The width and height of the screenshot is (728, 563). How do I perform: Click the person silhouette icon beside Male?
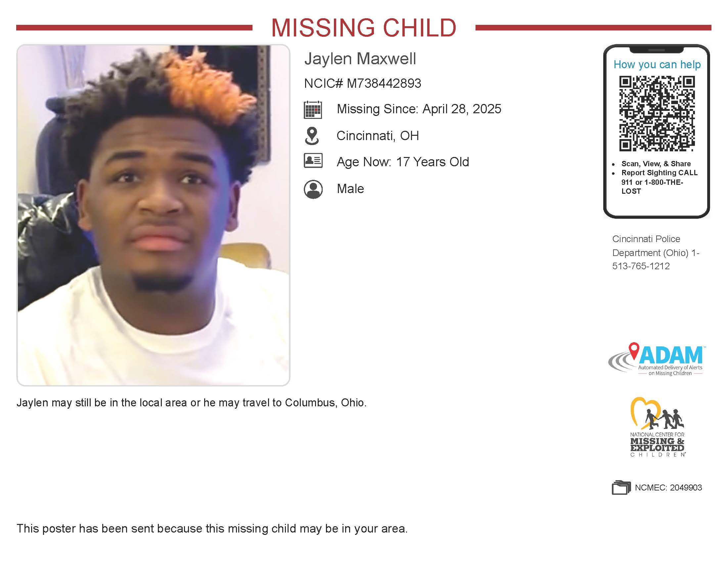click(x=313, y=189)
